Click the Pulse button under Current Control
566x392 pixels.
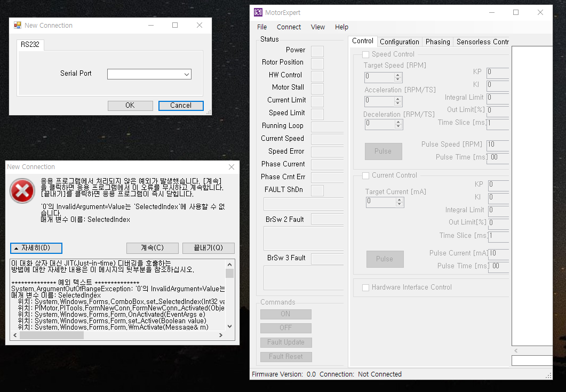tap(385, 259)
